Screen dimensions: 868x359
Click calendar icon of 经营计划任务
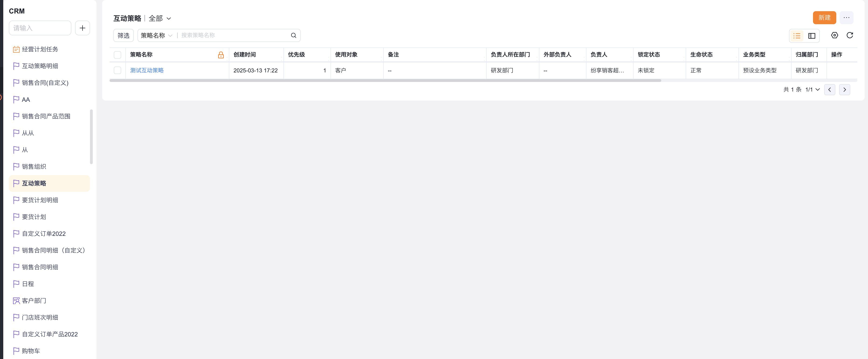pos(16,49)
